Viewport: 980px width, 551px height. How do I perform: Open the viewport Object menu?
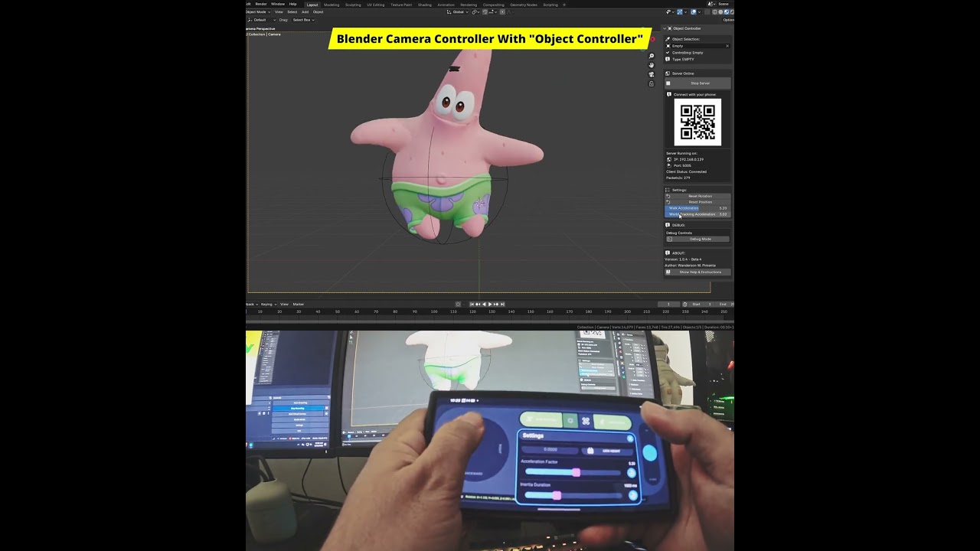click(318, 11)
